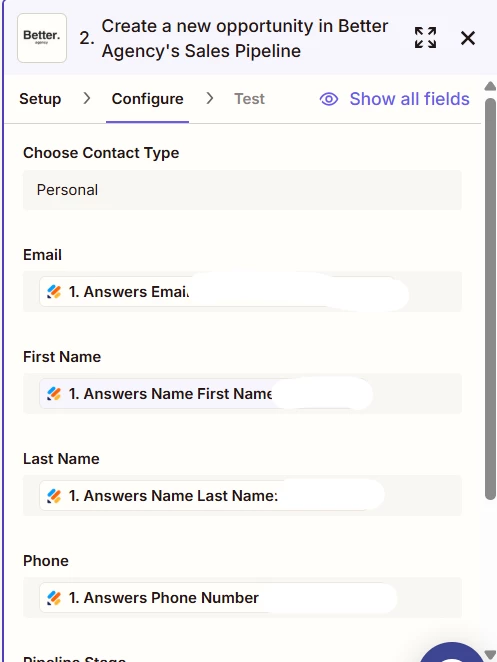Expand the step panel to fullscreen

coord(425,38)
